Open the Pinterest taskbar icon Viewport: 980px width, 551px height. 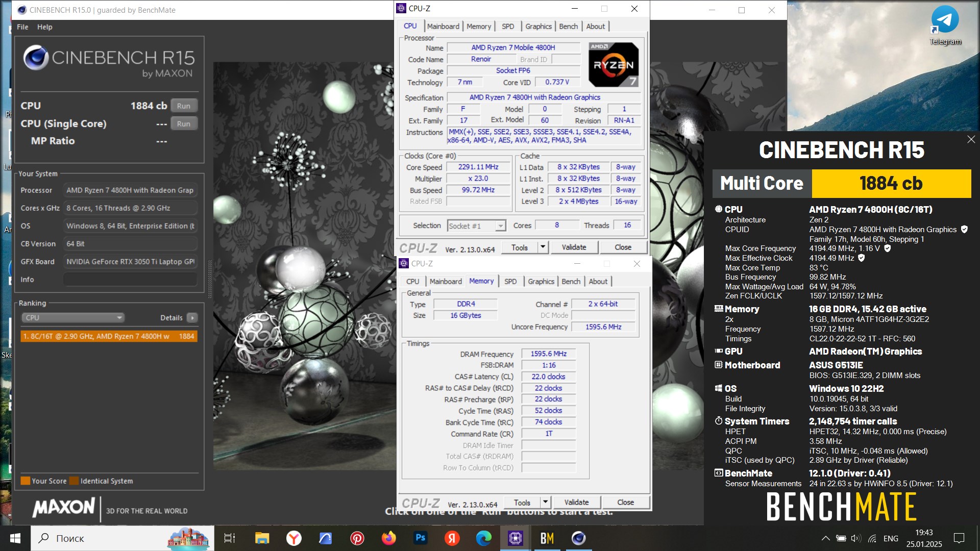coord(357,538)
